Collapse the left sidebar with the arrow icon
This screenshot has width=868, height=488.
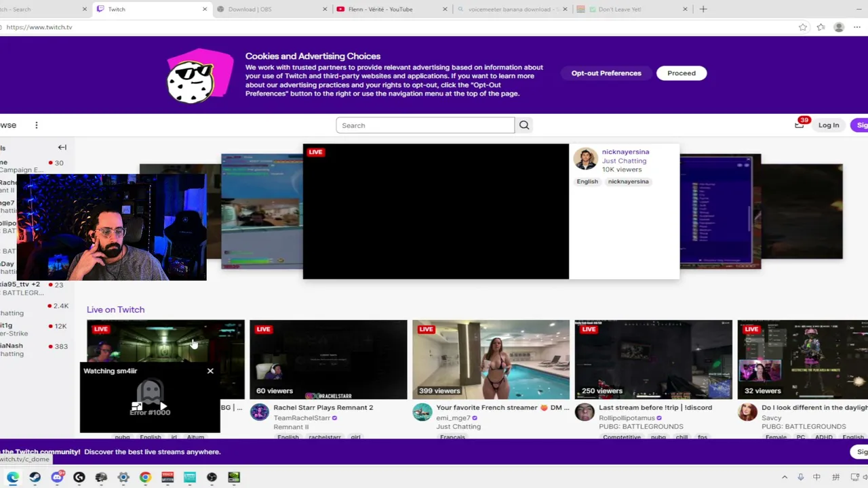[x=62, y=147]
